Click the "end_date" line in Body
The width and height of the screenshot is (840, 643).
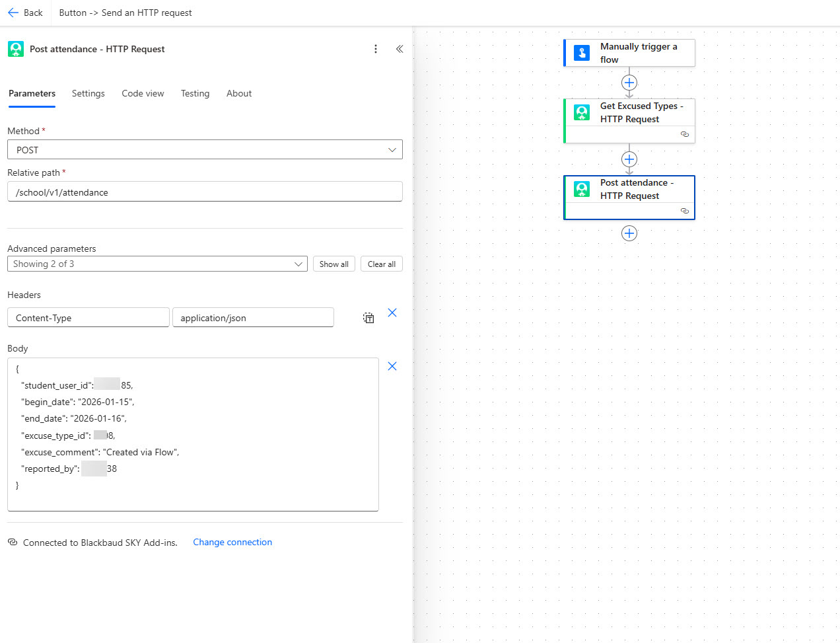(x=74, y=418)
